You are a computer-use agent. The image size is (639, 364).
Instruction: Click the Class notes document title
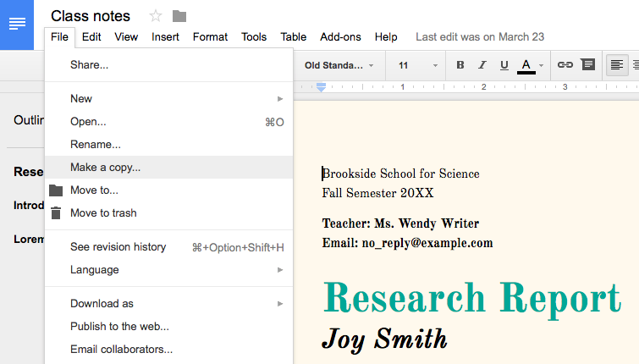coord(91,16)
